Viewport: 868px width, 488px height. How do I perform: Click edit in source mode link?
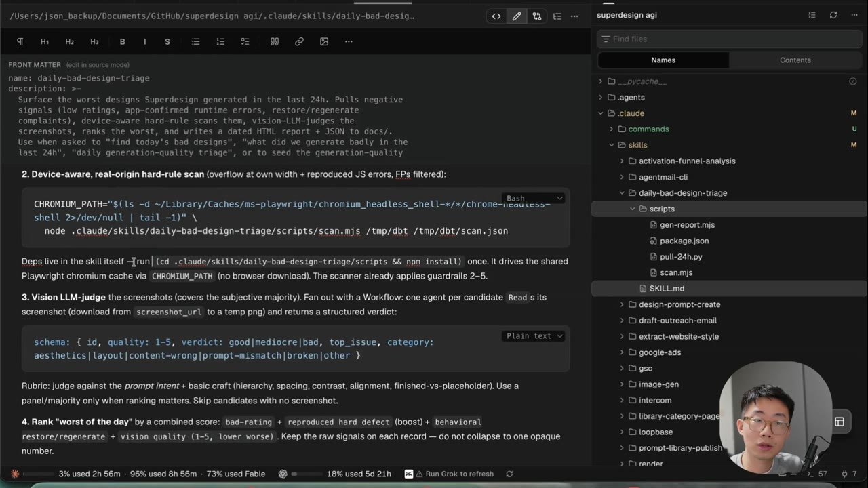[x=98, y=65]
